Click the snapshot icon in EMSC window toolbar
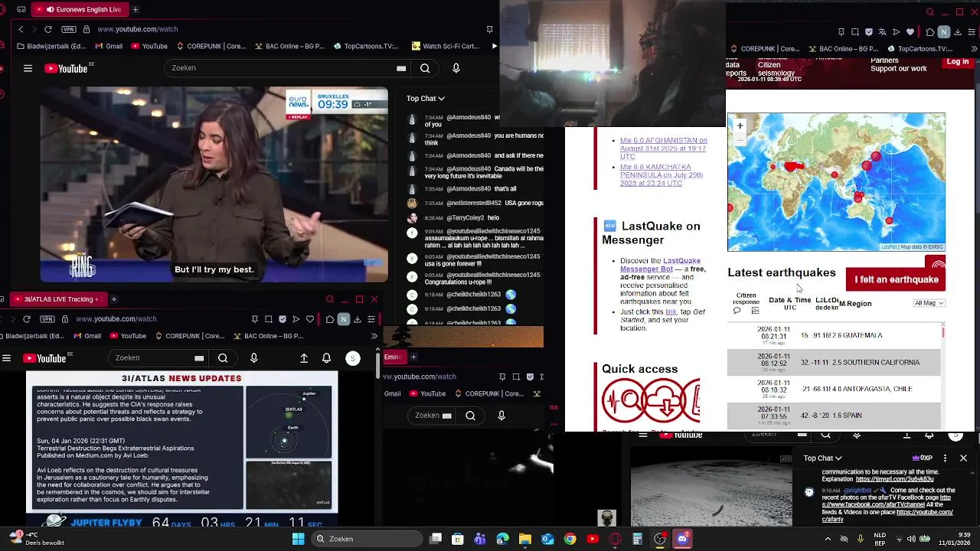The height and width of the screenshot is (551, 980). (855, 32)
